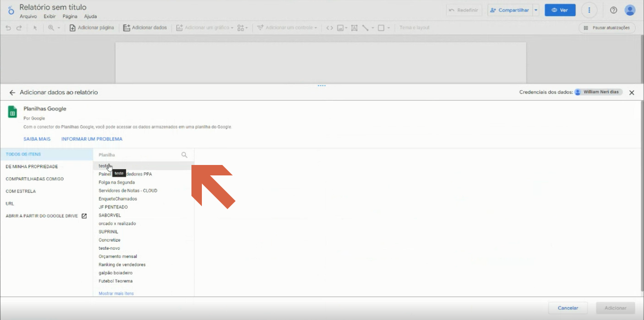
Task: Click ABRIR A PARTIR DO GOOGLE DRIVE
Action: (x=46, y=216)
